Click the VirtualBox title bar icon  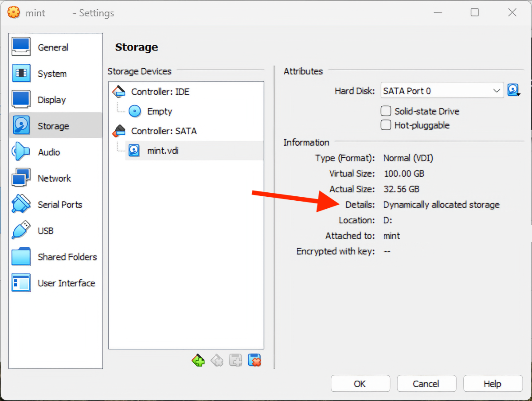coord(14,12)
